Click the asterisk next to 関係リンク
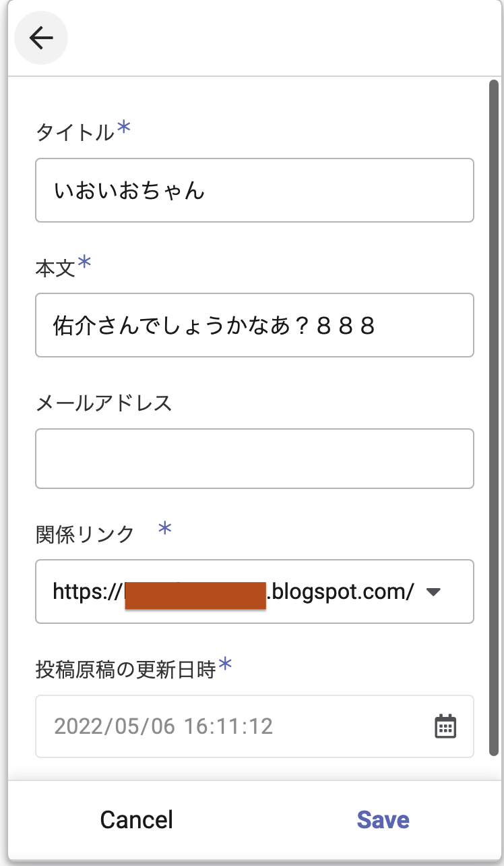504x866 pixels. point(164,529)
